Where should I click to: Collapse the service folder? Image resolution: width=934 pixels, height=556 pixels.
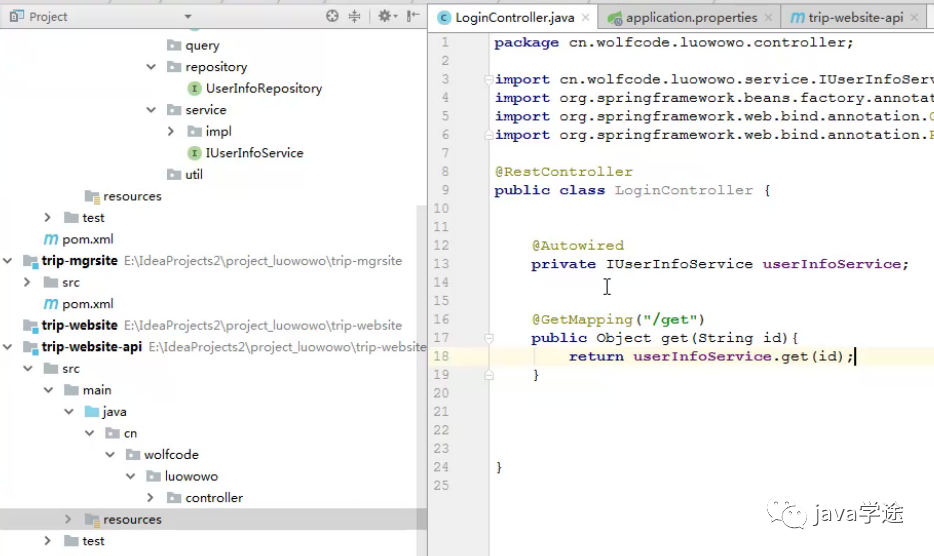click(151, 110)
